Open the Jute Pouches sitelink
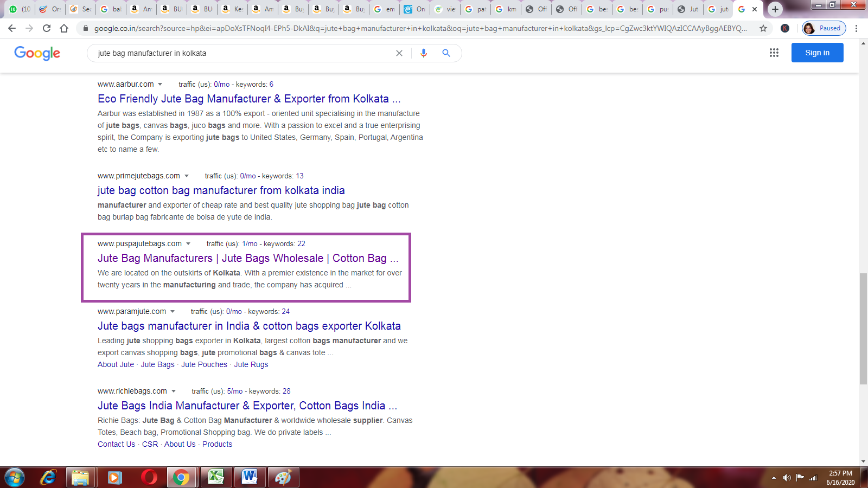This screenshot has width=868, height=488. [204, 364]
